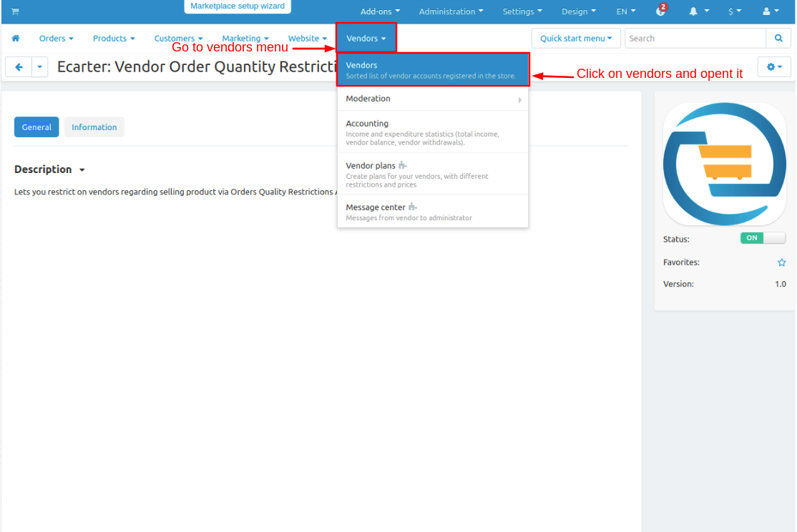Open the user account profile icon

click(x=771, y=11)
